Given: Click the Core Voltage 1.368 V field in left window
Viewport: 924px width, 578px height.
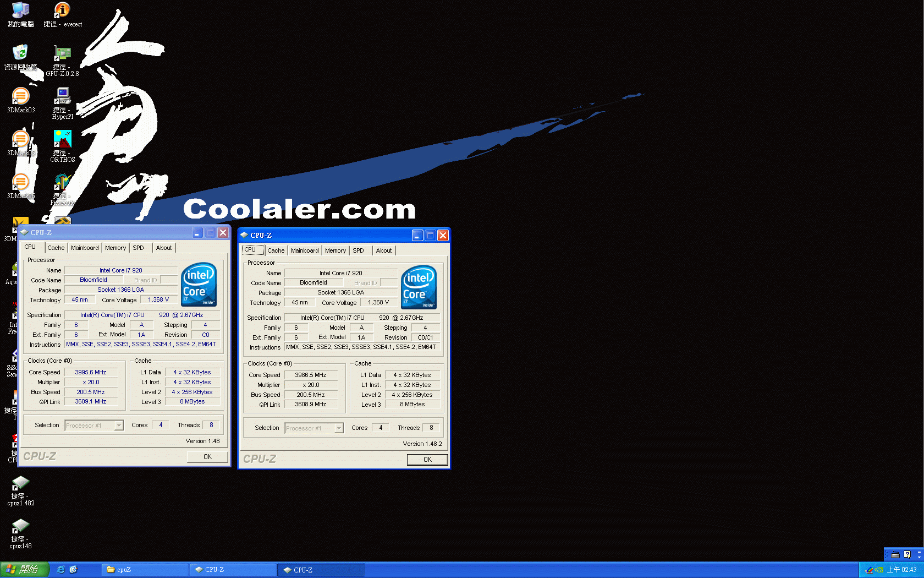Looking at the screenshot, I should click(158, 300).
